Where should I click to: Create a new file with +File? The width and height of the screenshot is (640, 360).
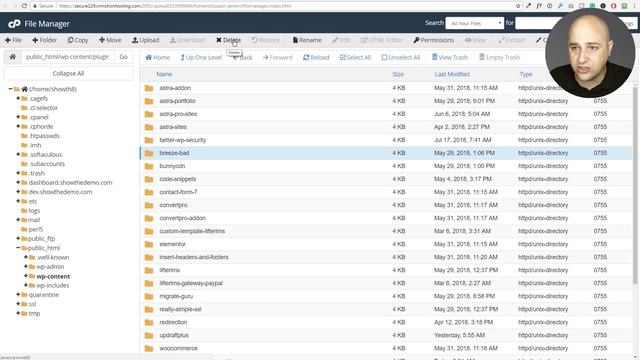(13, 40)
